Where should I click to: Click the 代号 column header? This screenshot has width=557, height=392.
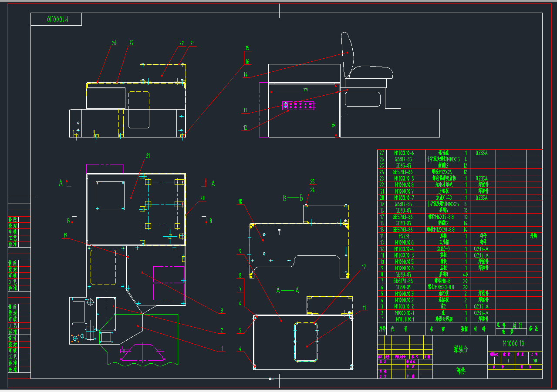(x=399, y=328)
